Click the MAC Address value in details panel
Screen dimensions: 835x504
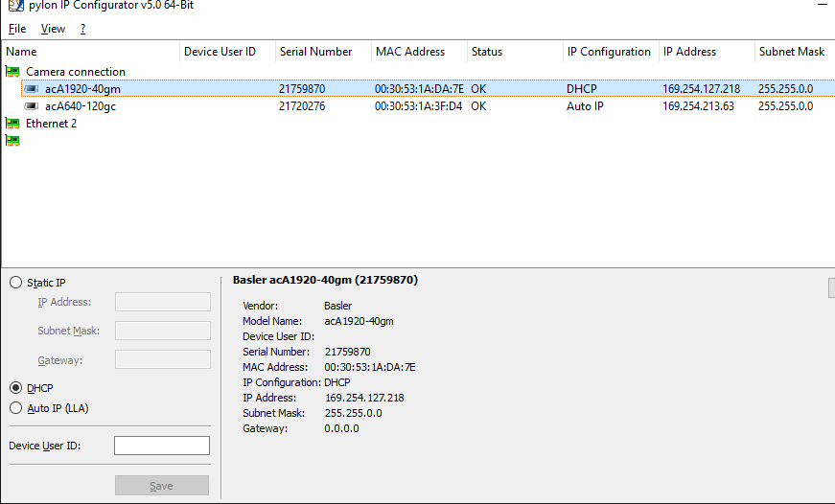coord(370,367)
